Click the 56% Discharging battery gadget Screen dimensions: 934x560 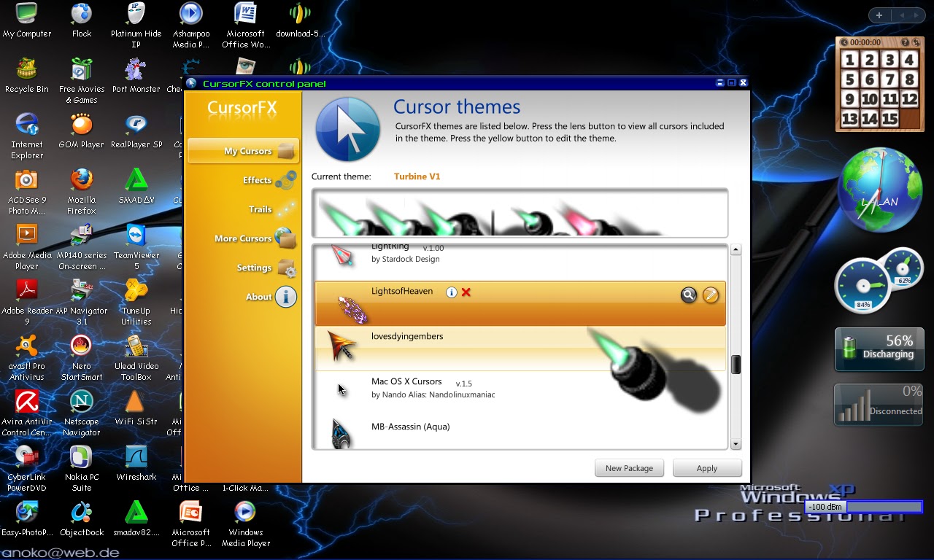(879, 349)
